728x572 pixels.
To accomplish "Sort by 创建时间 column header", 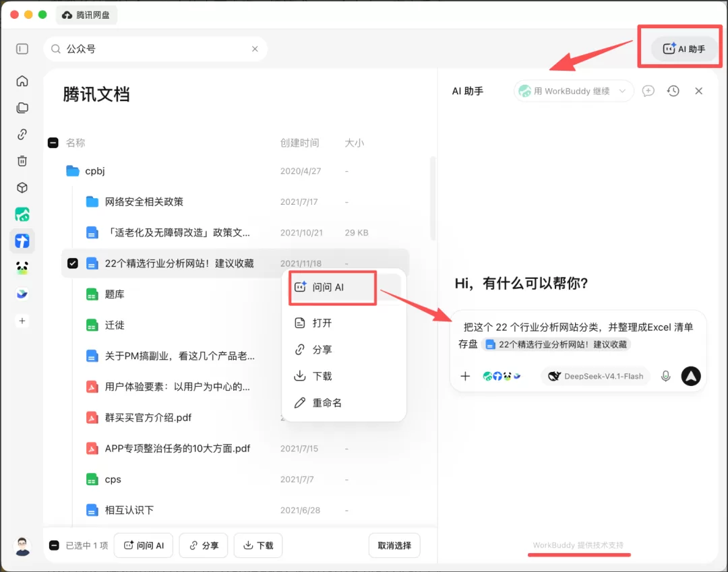I will point(299,142).
